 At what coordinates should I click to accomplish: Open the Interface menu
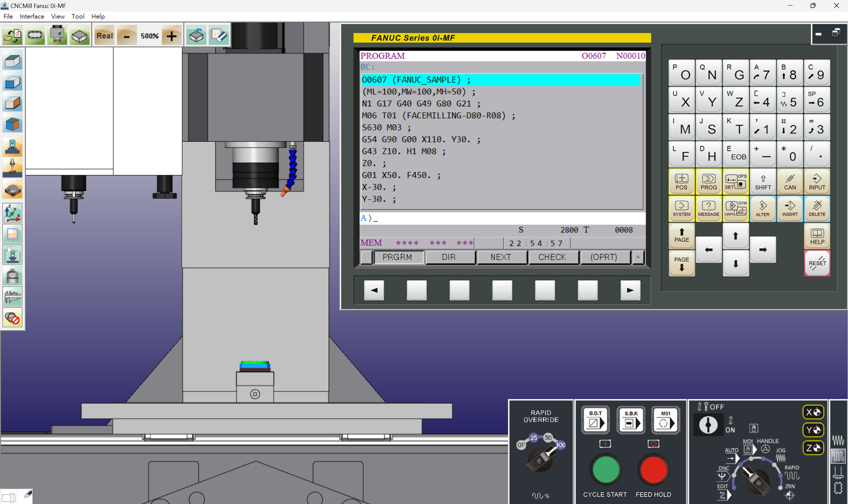[x=32, y=16]
